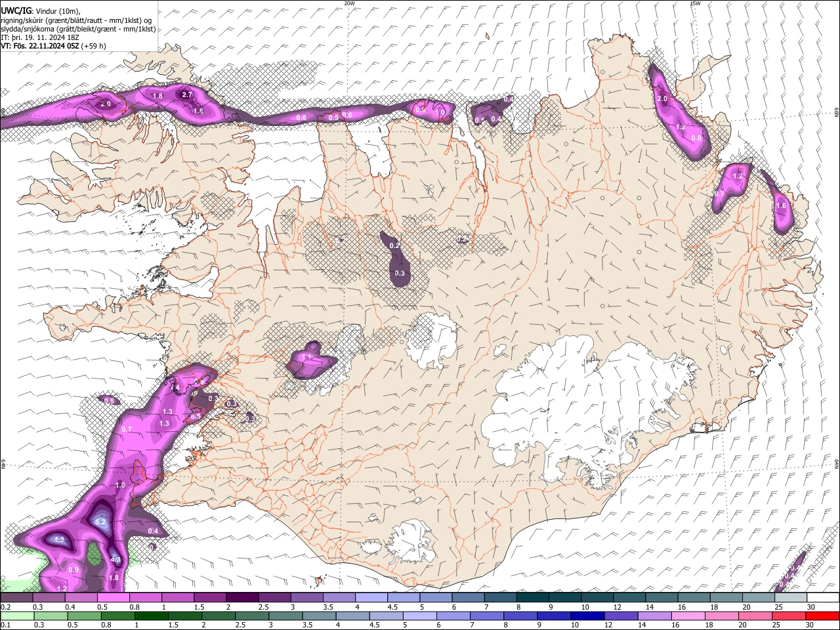Click the lower legend swatch between 7 and 8
840x630 pixels.
click(487, 616)
